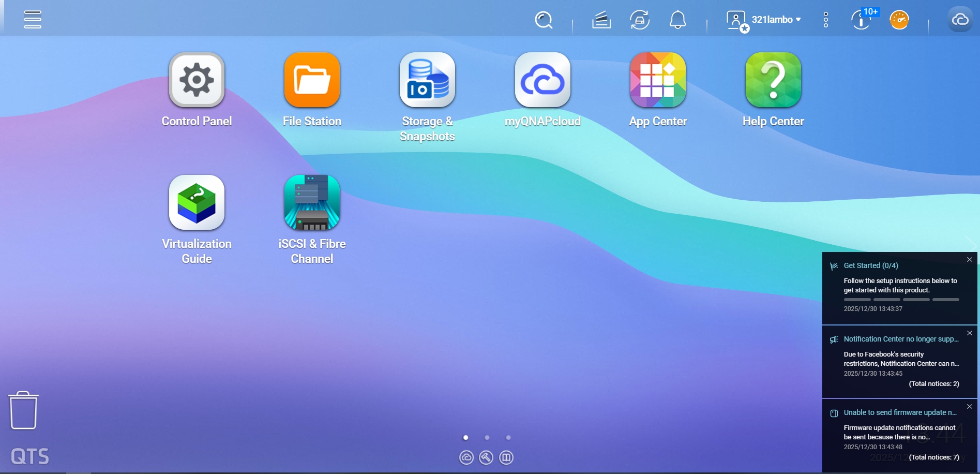
Task: Close Notification Center no longer supported notice
Action: [970, 333]
